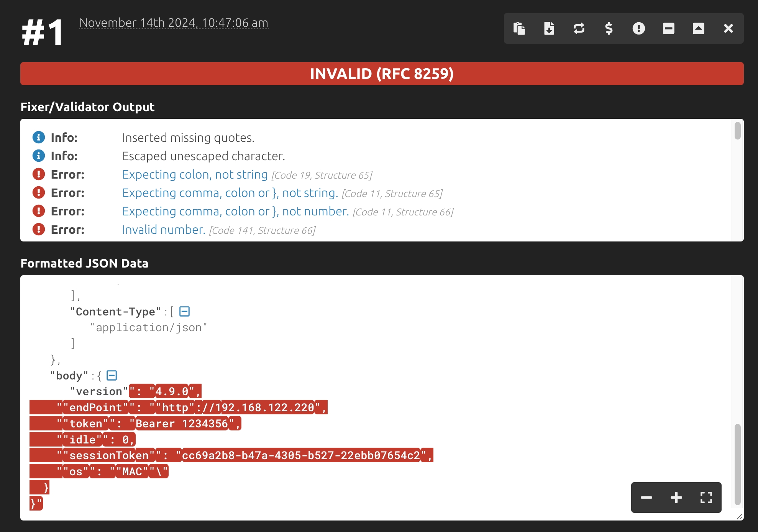Click the copy to clipboard icon
The height and width of the screenshot is (532, 758).
click(x=519, y=28)
